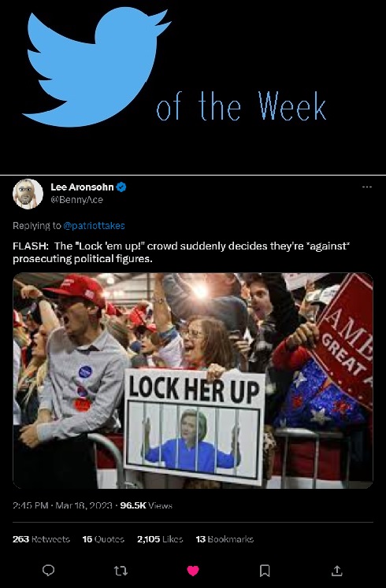This screenshot has width=386, height=588.
Task: Open the 13 Bookmarks count
Action: click(225, 539)
